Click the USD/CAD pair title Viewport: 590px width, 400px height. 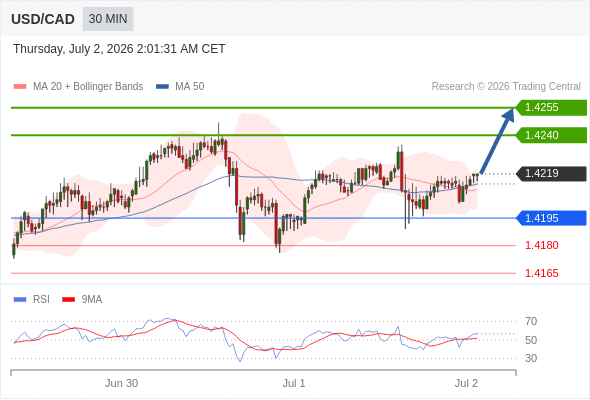(43, 19)
